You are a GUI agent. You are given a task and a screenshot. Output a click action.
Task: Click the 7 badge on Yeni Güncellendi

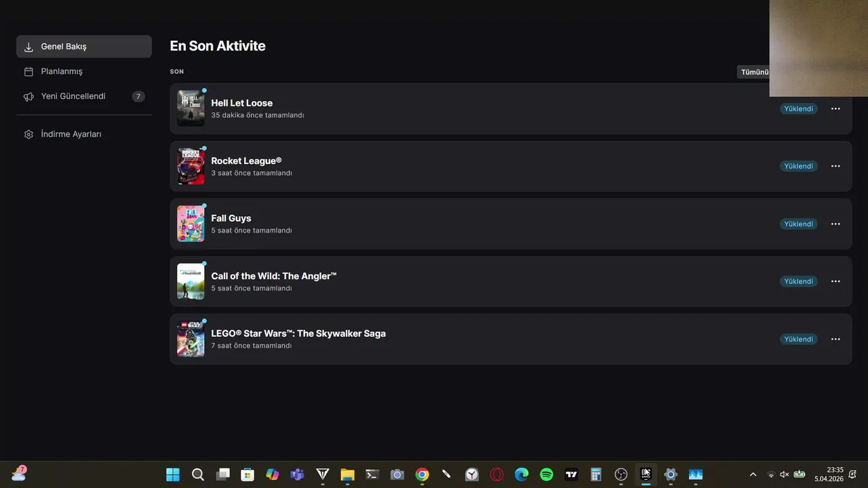click(138, 96)
